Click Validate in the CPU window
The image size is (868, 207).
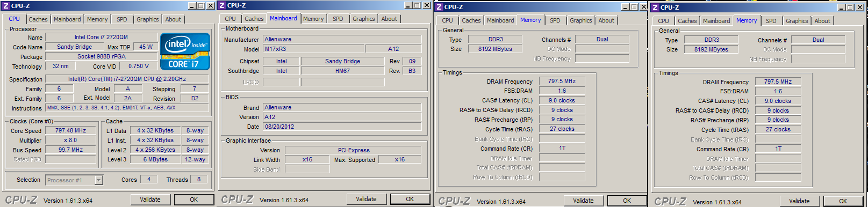[150, 199]
